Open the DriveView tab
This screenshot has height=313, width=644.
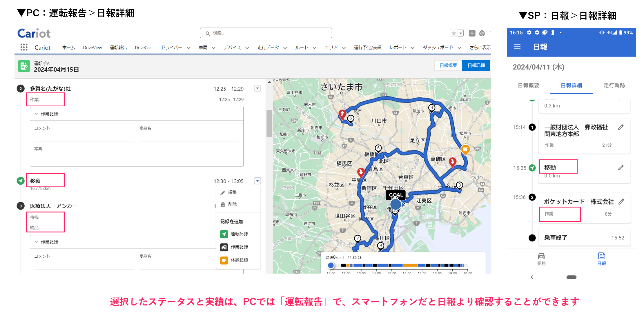pyautogui.click(x=92, y=48)
